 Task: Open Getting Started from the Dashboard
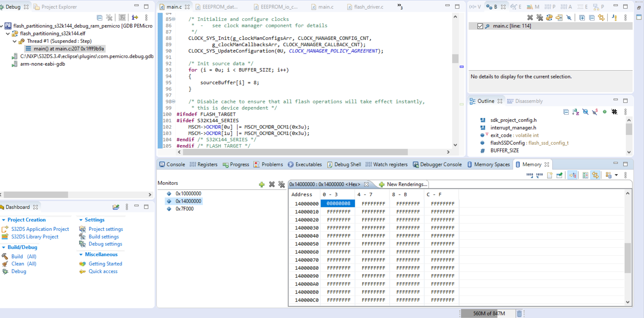(x=105, y=264)
